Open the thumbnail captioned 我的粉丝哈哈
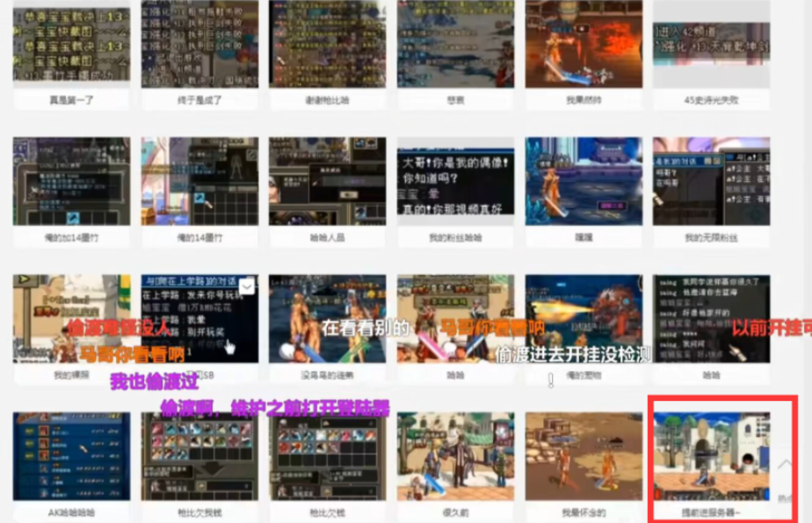Image resolution: width=812 pixels, height=523 pixels. pos(456,181)
